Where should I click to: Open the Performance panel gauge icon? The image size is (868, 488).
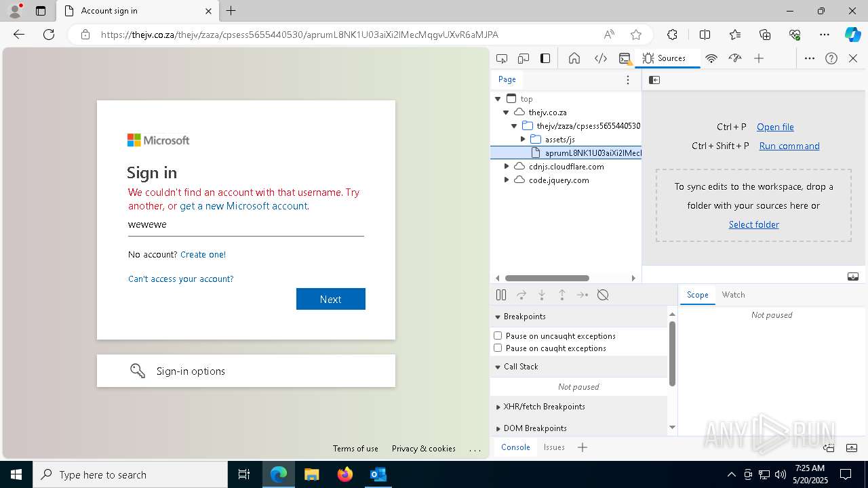coord(735,58)
